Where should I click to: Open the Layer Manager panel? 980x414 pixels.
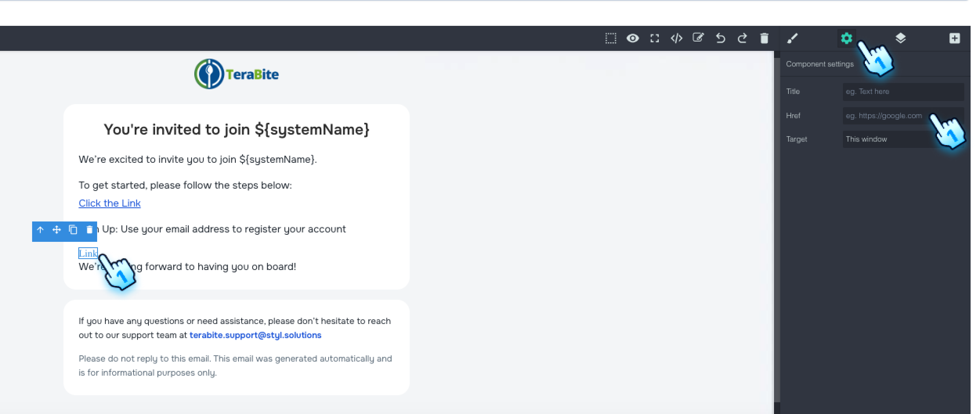pyautogui.click(x=900, y=38)
